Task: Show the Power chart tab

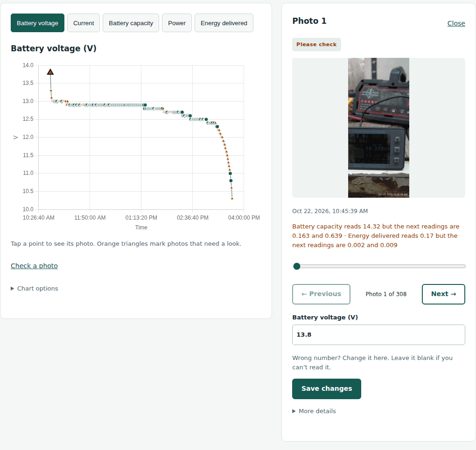Action: [x=177, y=23]
